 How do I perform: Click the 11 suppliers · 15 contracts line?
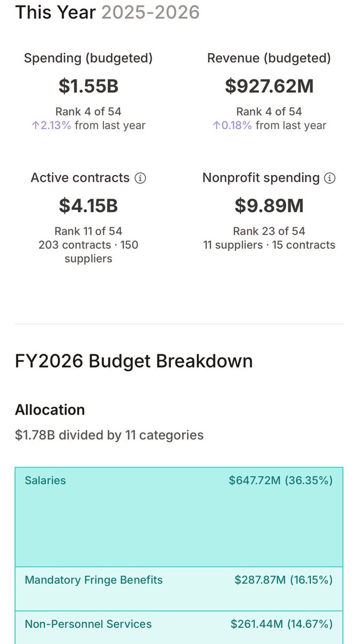click(x=269, y=245)
